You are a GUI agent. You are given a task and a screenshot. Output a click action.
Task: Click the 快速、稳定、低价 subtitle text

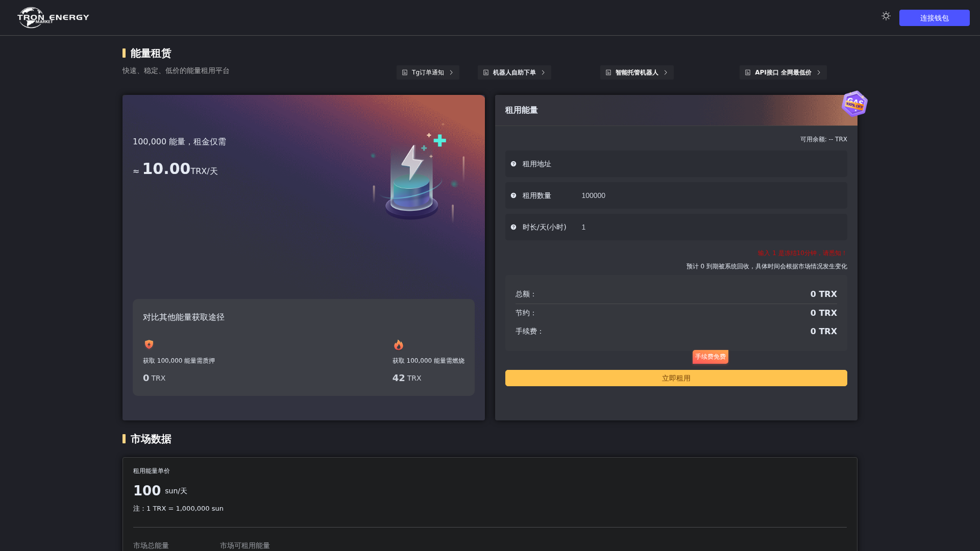[x=176, y=70]
